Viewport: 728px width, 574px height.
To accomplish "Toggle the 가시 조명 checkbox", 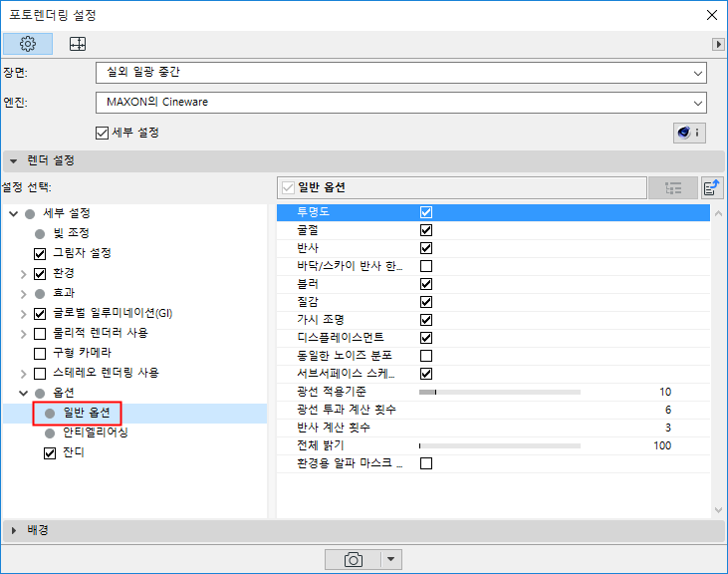I will pos(426,320).
